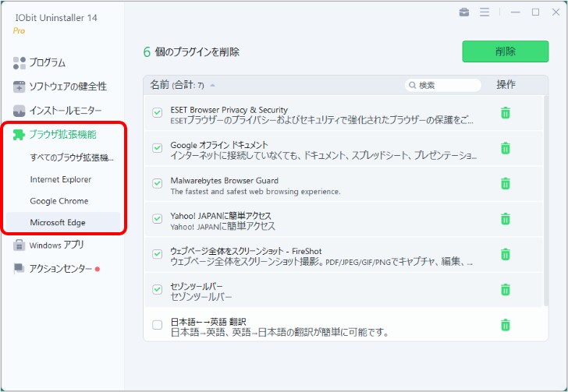
Task: Click the ESET Browser Privacy & Security title
Action: point(229,110)
